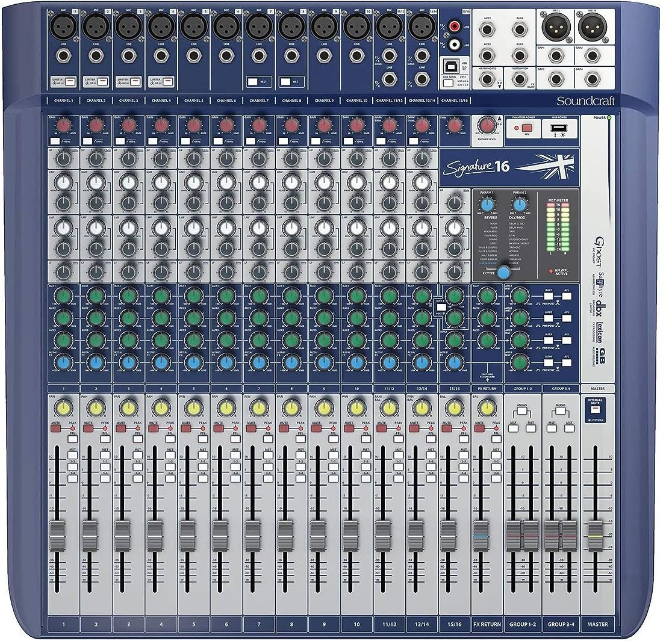Click the USB POWER port
The height and width of the screenshot is (641, 672).
(560, 129)
